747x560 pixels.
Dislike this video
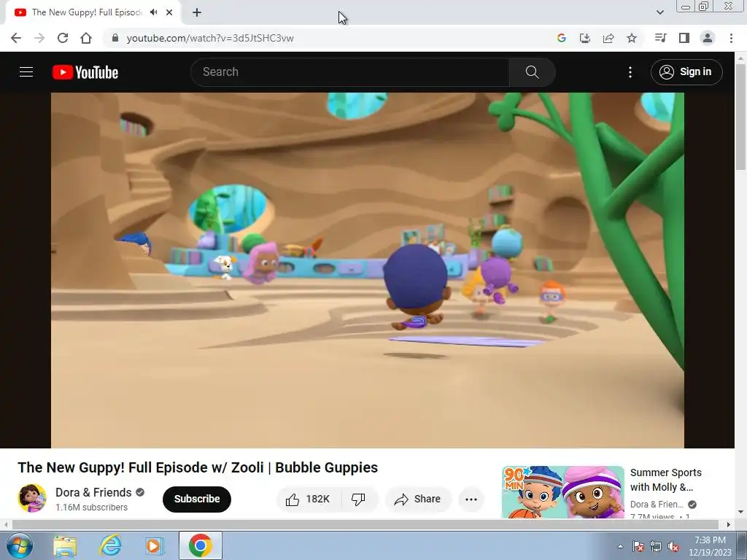[x=358, y=499]
